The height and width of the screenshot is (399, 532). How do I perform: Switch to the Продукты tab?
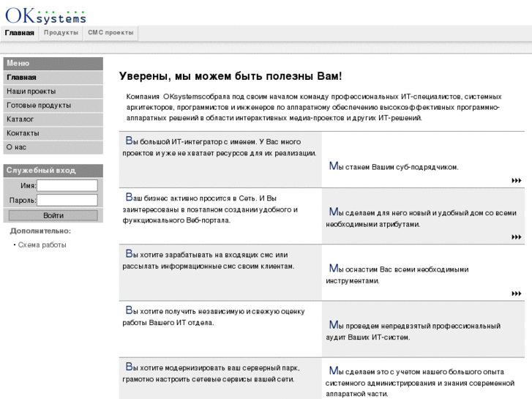click(61, 33)
